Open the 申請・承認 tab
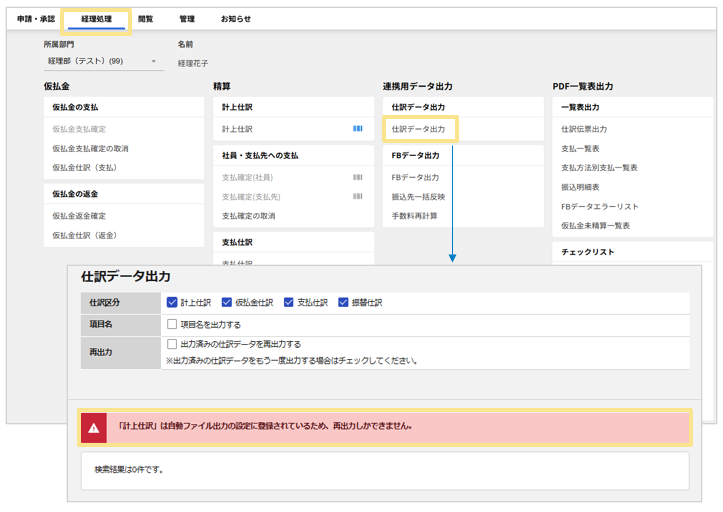 click(x=36, y=19)
